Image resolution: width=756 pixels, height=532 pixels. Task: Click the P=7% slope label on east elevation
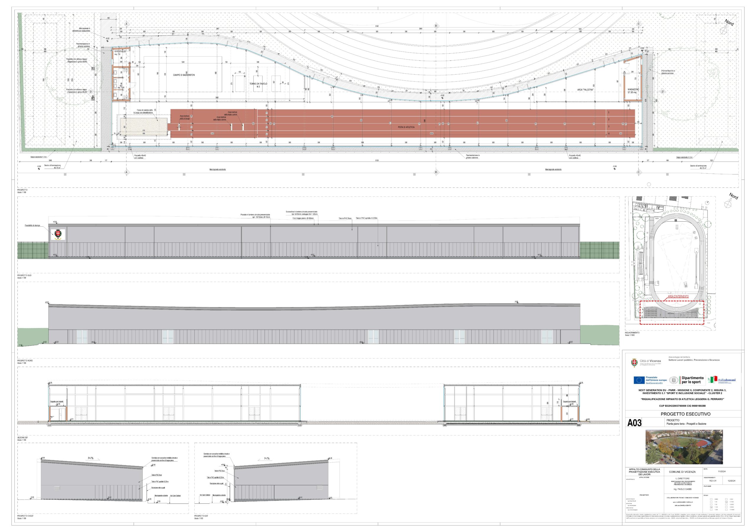(x=267, y=458)
